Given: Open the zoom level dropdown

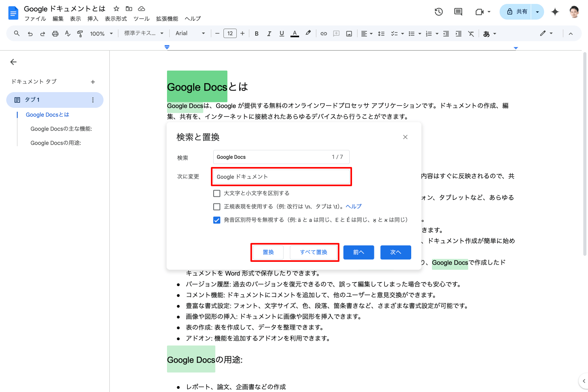Looking at the screenshot, I should [102, 34].
